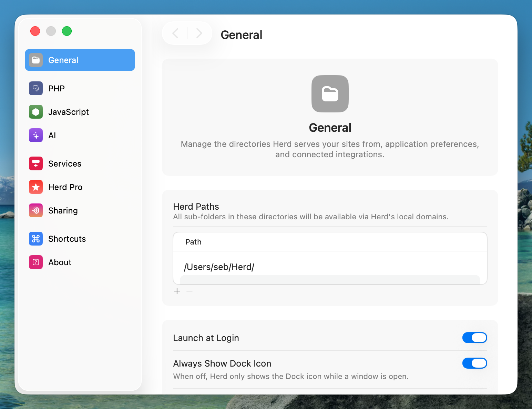
Task: Click the Herd Paths heading
Action: (x=196, y=207)
